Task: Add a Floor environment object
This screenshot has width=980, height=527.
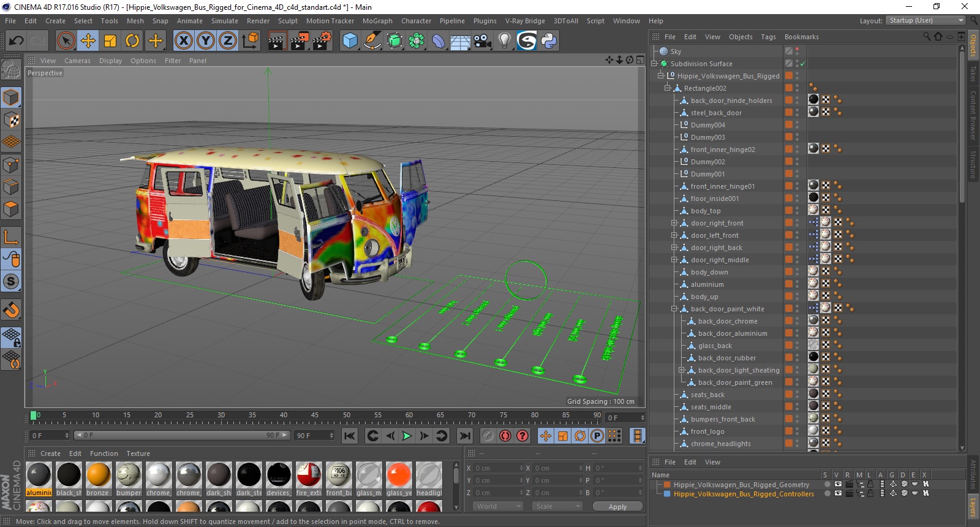Action: tap(460, 41)
